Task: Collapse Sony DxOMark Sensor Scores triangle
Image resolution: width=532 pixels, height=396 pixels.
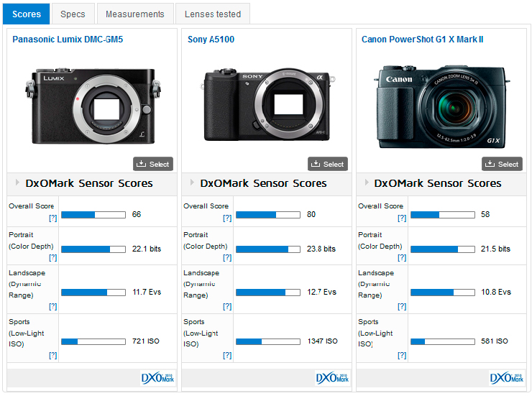Action: point(191,183)
